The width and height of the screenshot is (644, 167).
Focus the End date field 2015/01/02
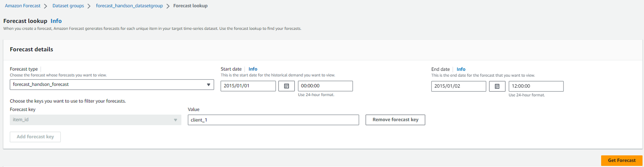pyautogui.click(x=458, y=86)
